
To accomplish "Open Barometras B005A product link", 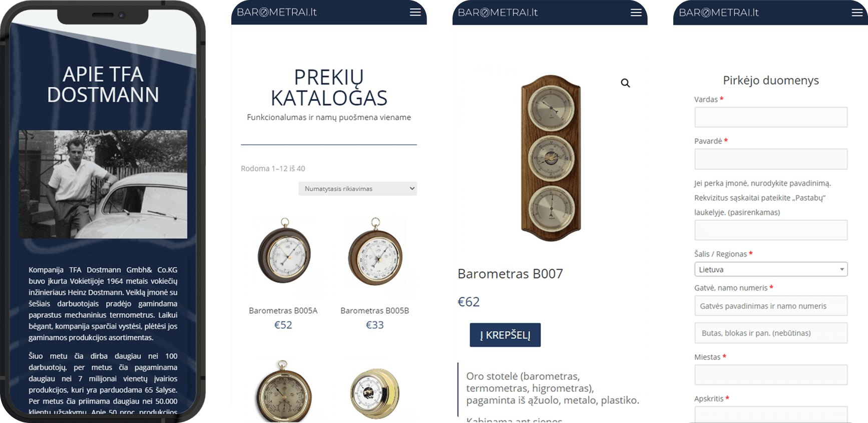I will point(283,310).
